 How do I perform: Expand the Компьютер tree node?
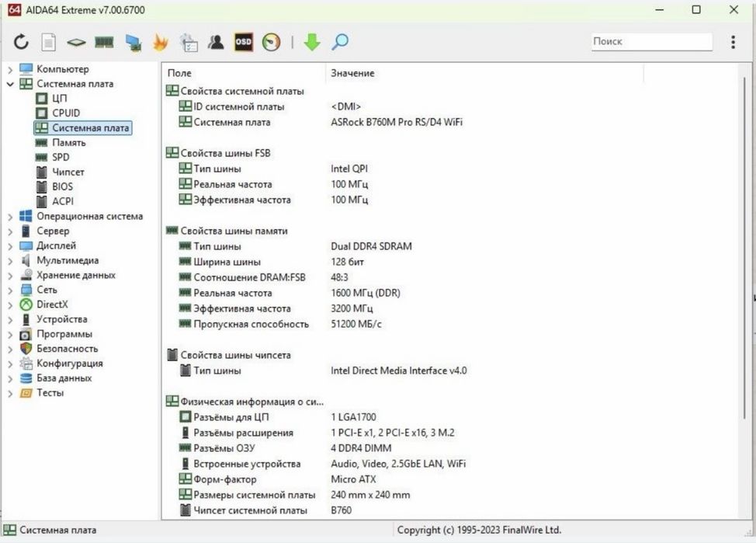click(x=9, y=69)
